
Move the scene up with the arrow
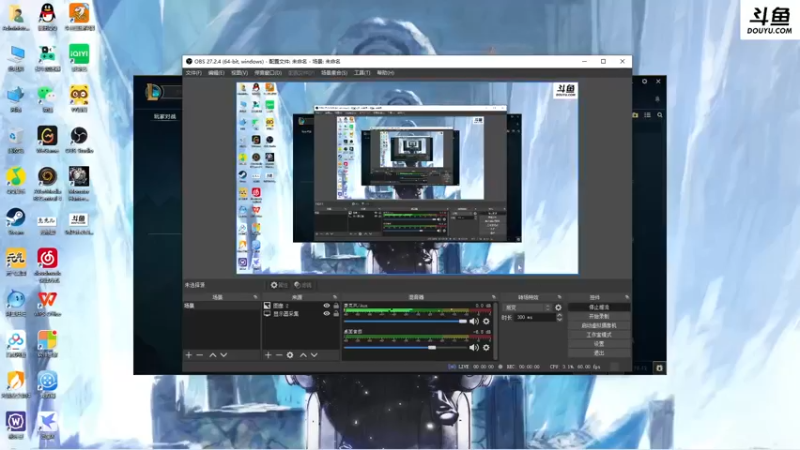(213, 355)
